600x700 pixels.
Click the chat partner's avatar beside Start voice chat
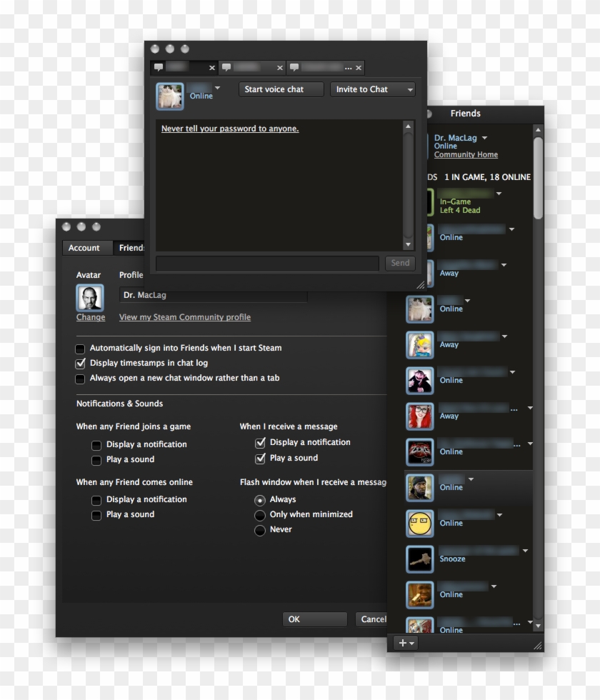click(170, 96)
